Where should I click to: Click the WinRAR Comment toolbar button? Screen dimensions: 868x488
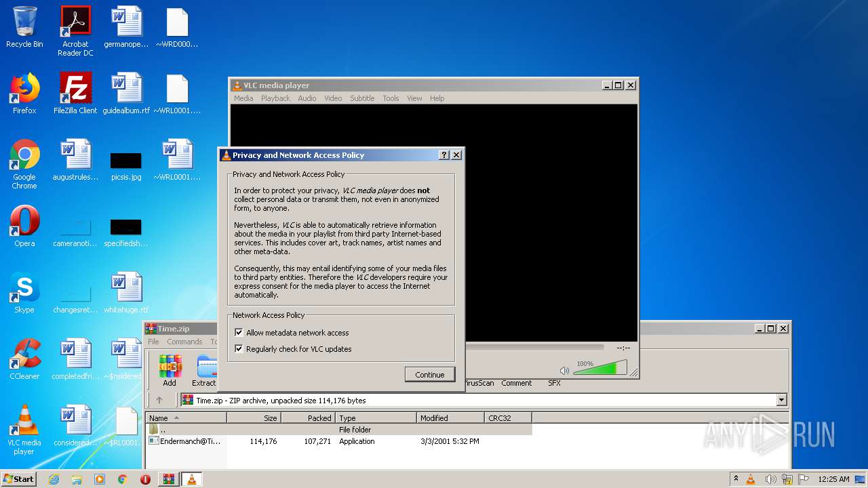pyautogui.click(x=517, y=383)
